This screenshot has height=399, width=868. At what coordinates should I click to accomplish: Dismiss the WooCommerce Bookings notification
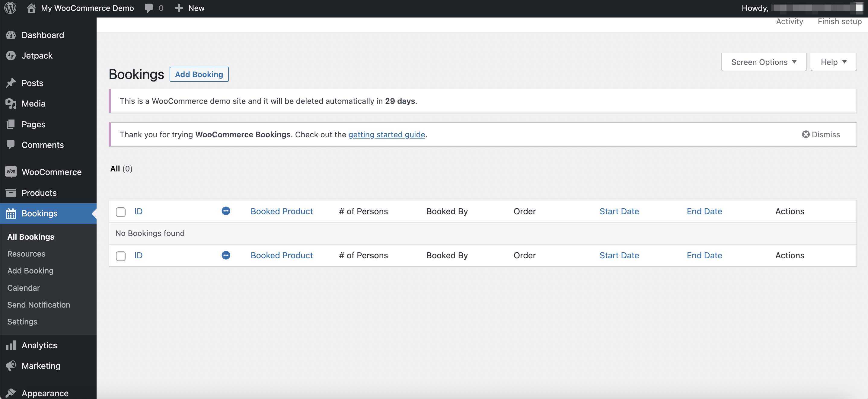click(x=822, y=134)
